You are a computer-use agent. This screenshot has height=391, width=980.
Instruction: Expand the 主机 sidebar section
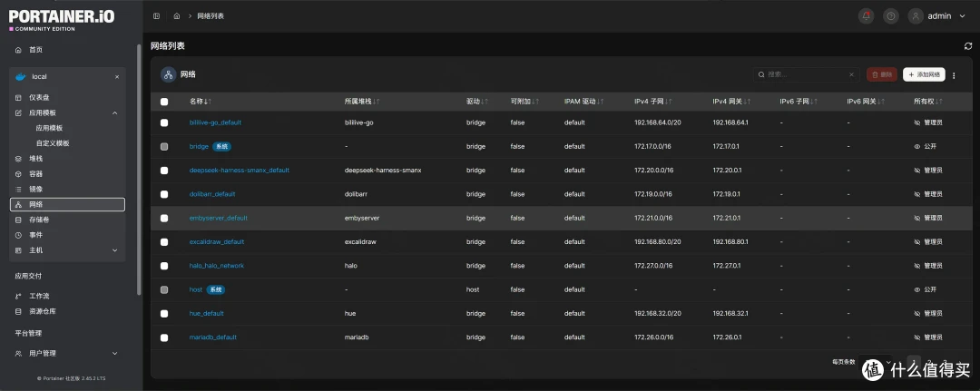114,250
